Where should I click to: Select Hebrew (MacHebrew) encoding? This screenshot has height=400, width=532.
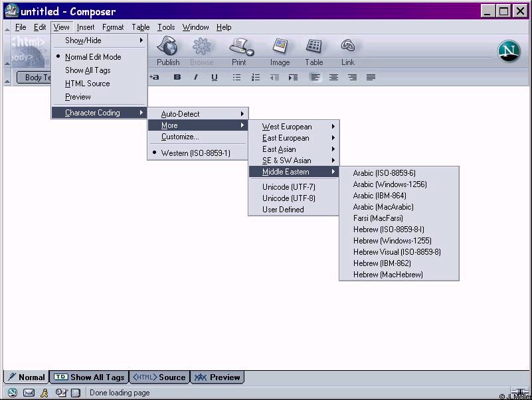[x=399, y=275]
